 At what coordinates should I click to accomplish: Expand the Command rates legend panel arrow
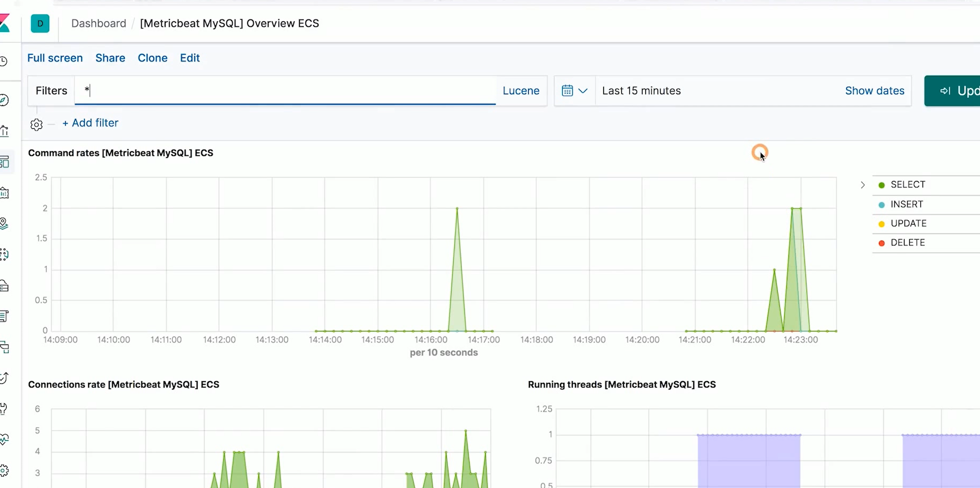pos(862,185)
